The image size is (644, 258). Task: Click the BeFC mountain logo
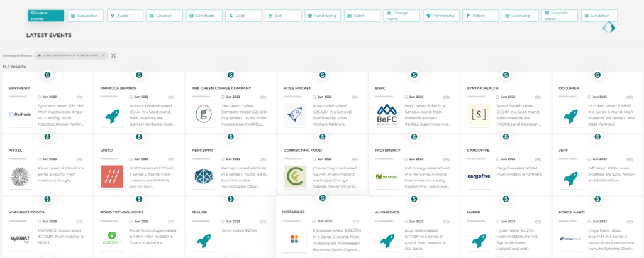pos(387,114)
